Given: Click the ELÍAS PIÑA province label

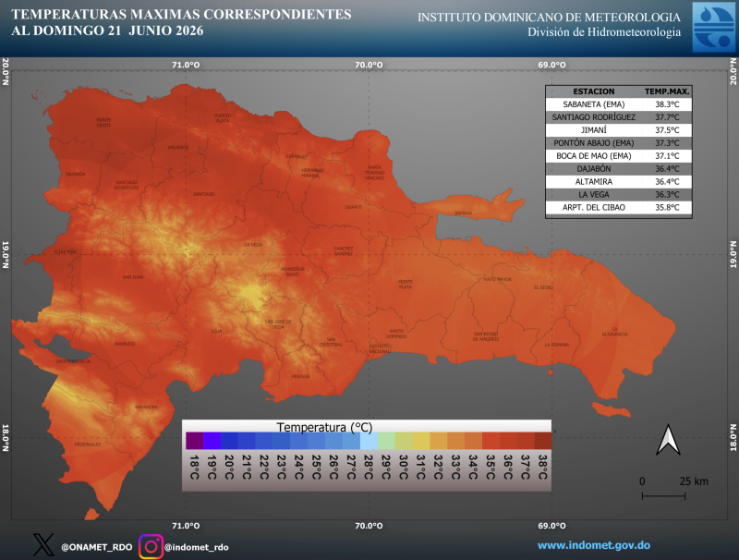Looking at the screenshot, I should point(65,252).
